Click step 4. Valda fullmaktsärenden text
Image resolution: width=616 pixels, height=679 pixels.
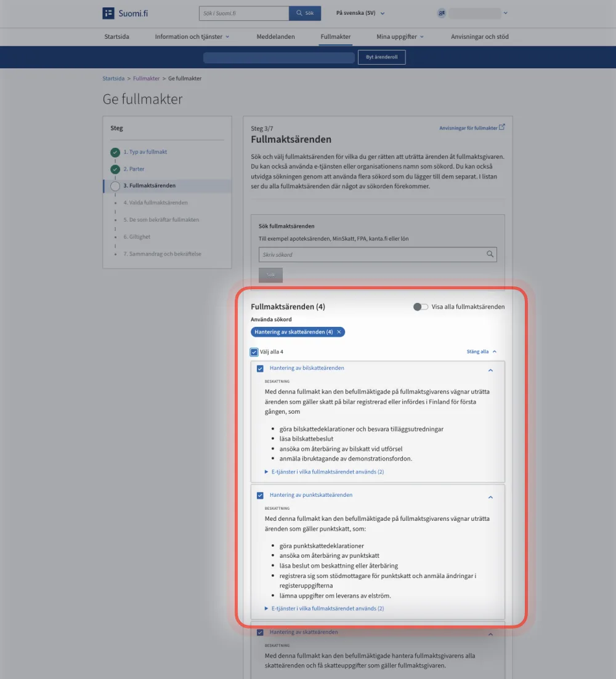point(155,203)
